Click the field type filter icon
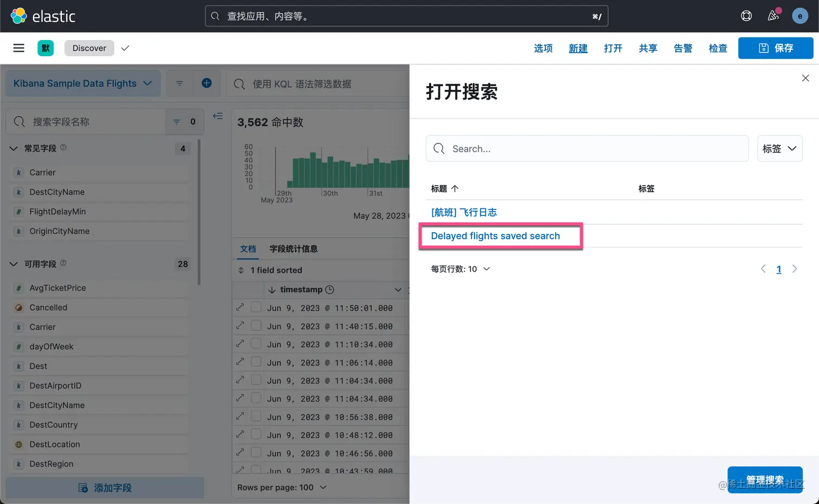The image size is (819, 504). tap(177, 122)
